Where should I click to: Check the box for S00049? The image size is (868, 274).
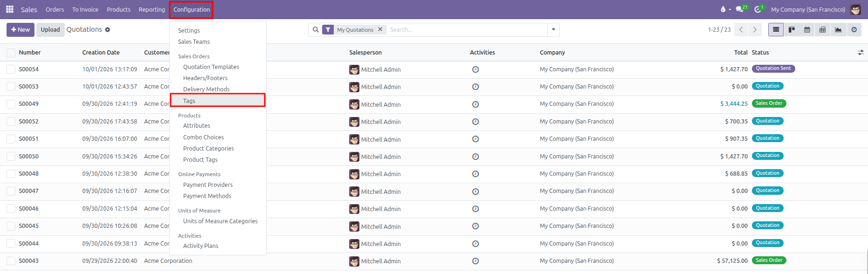click(11, 104)
